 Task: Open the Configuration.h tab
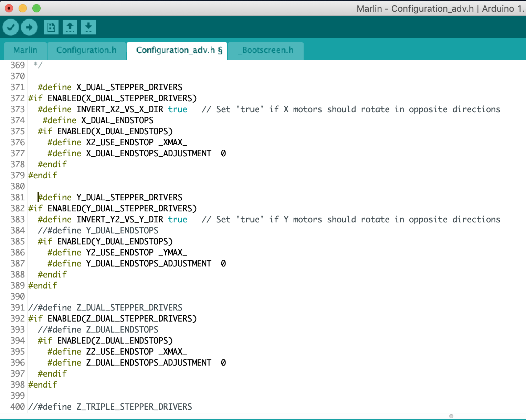(86, 50)
